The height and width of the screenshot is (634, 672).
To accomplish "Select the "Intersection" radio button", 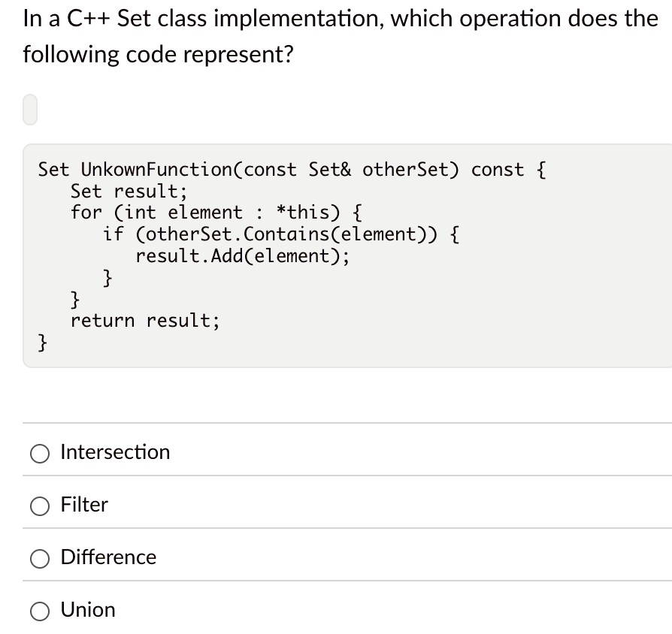I will 39,453.
